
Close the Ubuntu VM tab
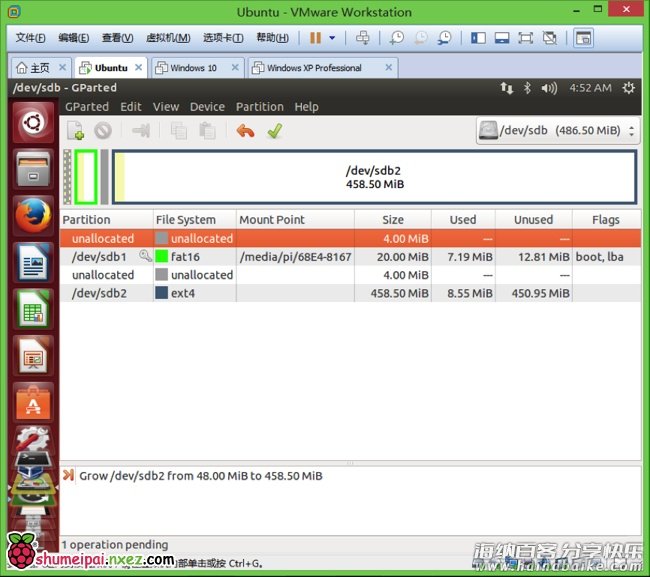point(138,67)
